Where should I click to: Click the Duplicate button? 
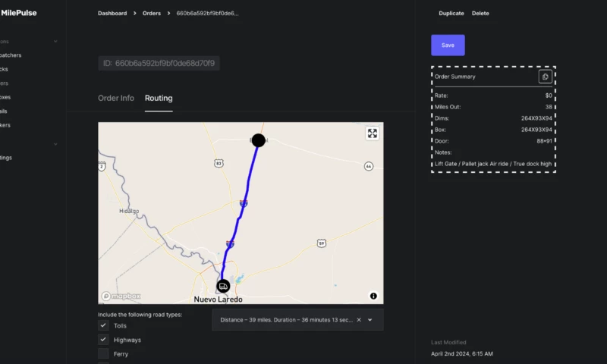click(451, 13)
